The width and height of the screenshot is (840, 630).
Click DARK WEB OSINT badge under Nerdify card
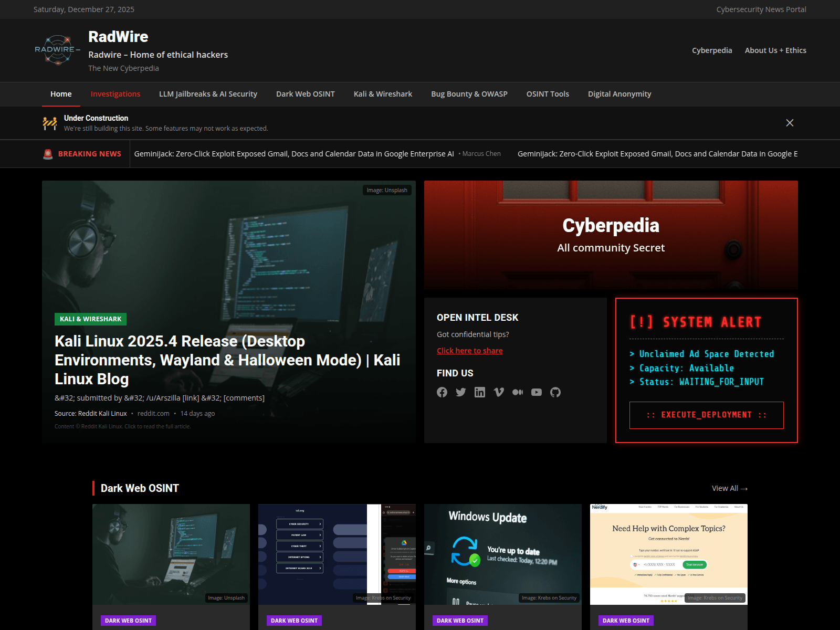[626, 621]
